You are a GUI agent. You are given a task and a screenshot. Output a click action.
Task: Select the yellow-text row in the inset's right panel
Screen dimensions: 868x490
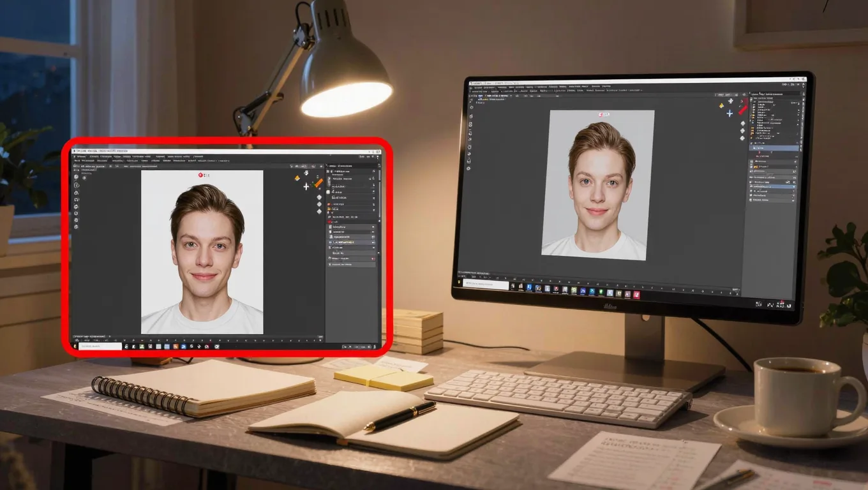coord(352,242)
